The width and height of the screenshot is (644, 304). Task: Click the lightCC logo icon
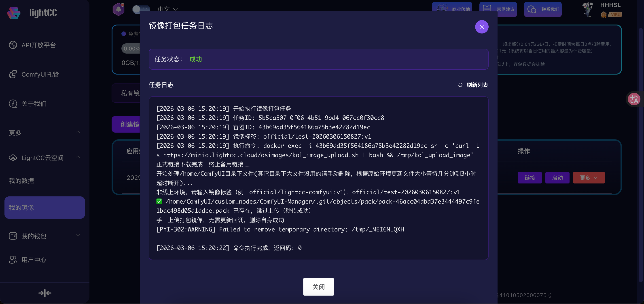tap(14, 13)
